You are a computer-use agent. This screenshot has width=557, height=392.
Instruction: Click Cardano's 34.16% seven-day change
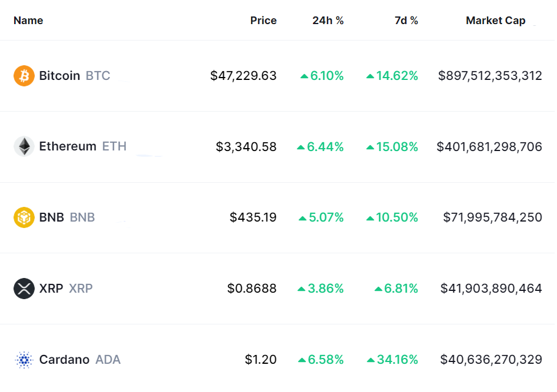click(x=397, y=360)
